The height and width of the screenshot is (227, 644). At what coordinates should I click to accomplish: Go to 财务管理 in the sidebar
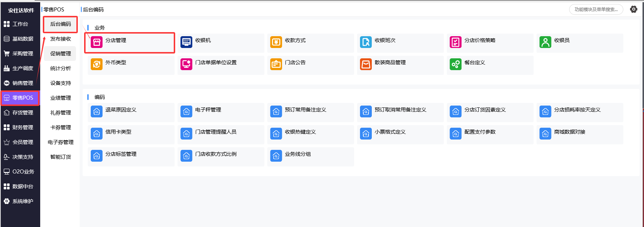click(x=20, y=127)
